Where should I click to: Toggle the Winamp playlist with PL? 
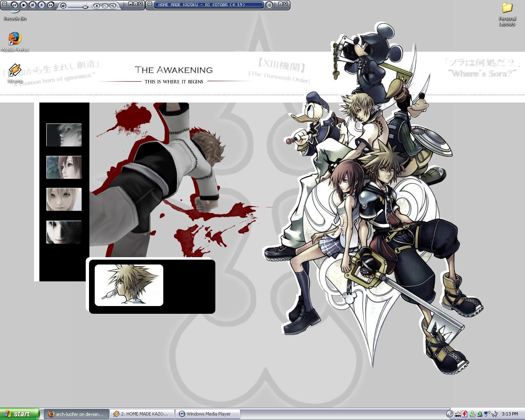pos(105,6)
